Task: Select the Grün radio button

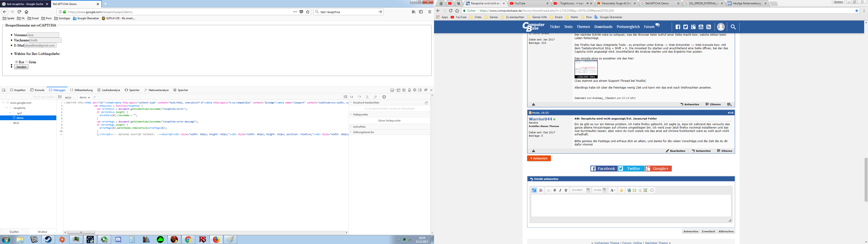Action: [x=27, y=62]
